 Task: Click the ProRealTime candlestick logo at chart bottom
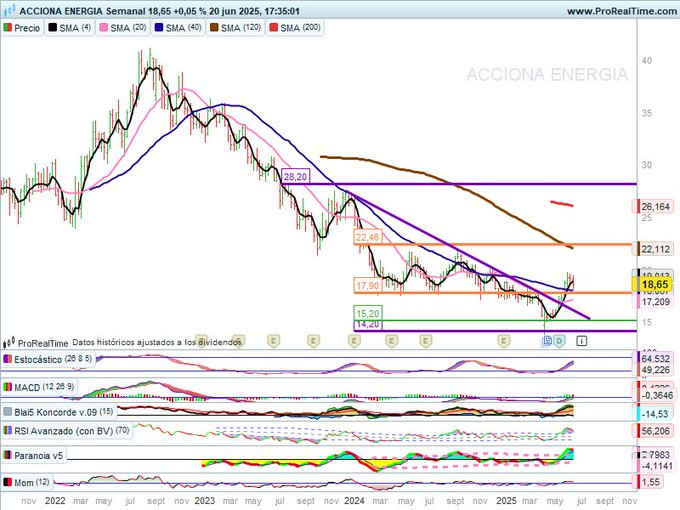point(9,343)
